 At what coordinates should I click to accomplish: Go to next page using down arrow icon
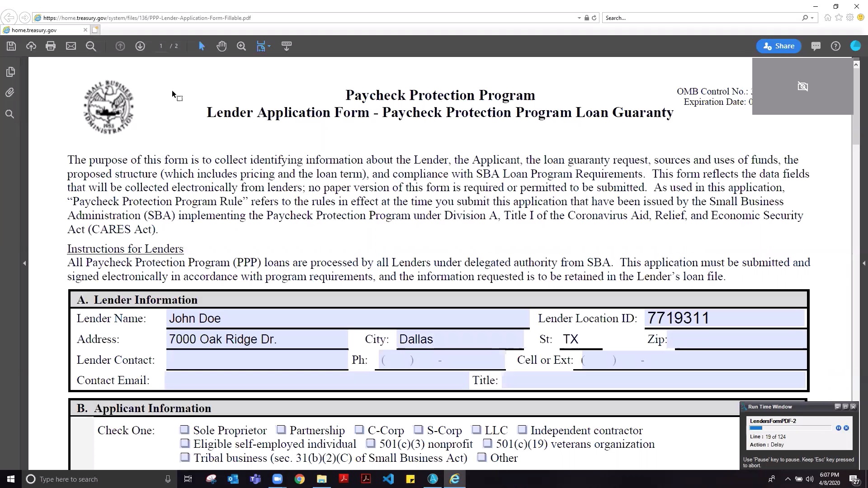(x=140, y=46)
